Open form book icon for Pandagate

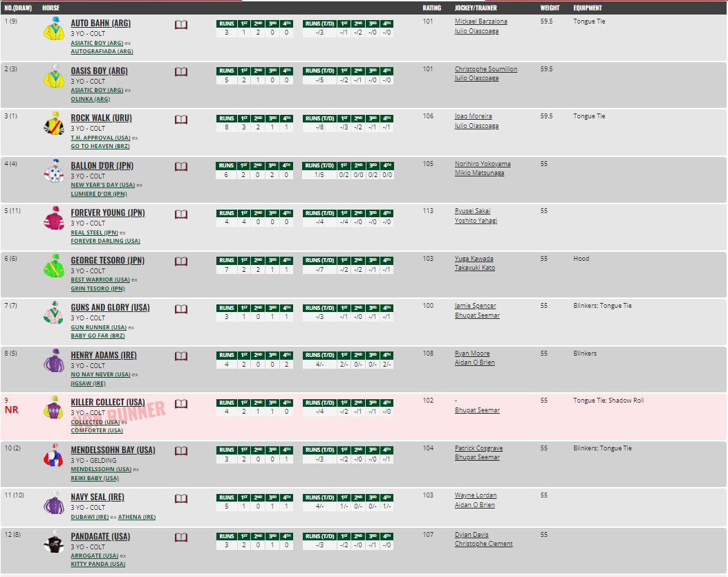[181, 538]
